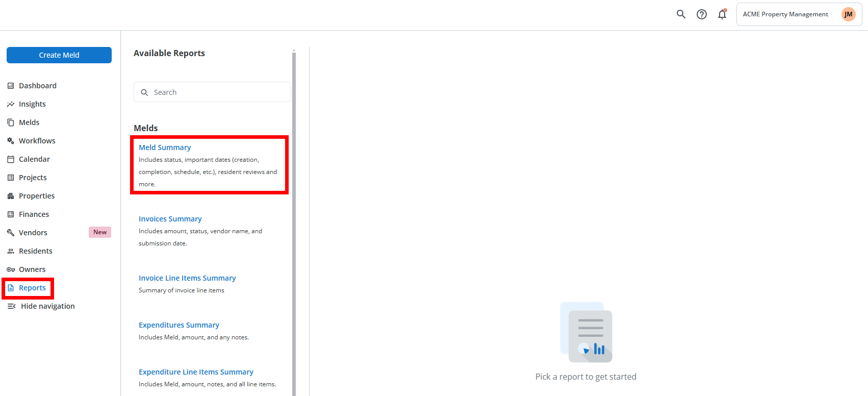
Task: Click the search magnifier icon in header
Action: (x=681, y=14)
